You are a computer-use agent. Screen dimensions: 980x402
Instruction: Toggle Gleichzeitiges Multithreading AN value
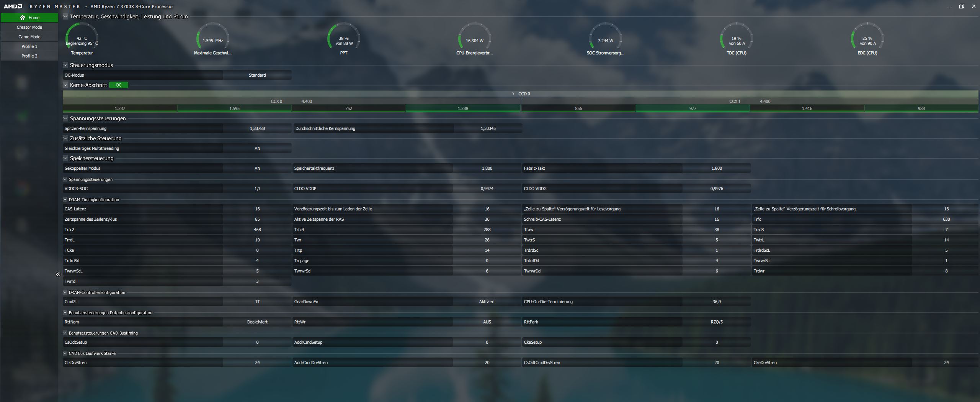(x=257, y=148)
